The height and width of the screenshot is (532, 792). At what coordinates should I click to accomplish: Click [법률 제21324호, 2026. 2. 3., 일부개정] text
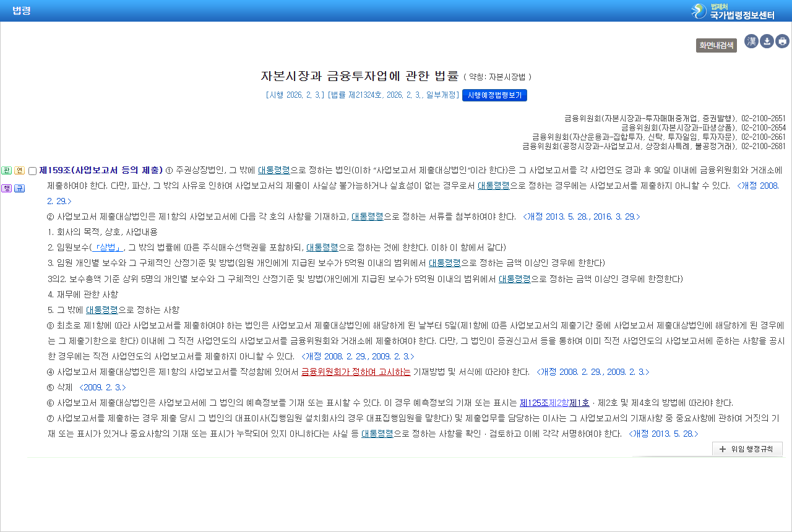click(393, 95)
